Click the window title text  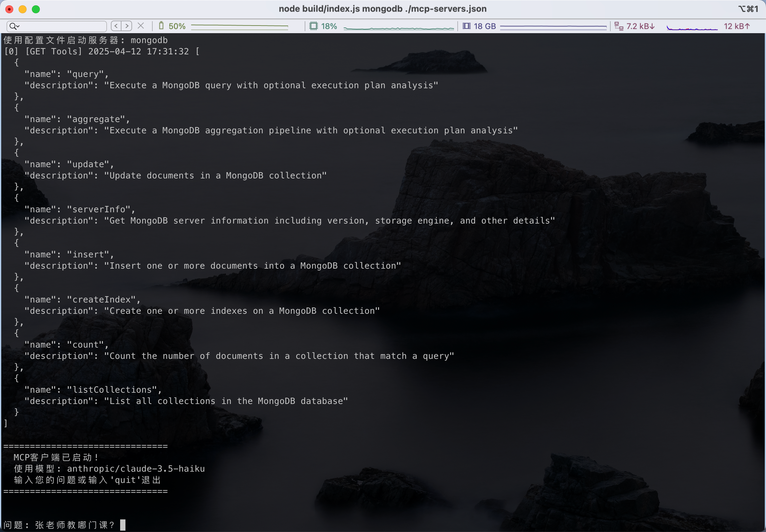pos(382,9)
